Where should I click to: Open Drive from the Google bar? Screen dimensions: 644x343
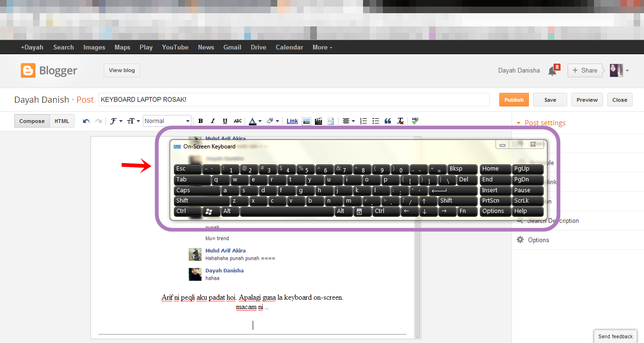[x=258, y=47]
